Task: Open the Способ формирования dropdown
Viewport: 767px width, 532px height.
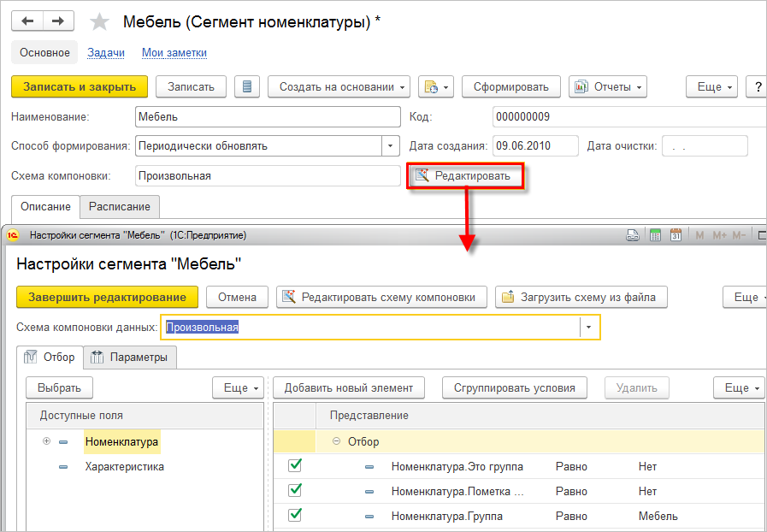Action: pyautogui.click(x=391, y=146)
